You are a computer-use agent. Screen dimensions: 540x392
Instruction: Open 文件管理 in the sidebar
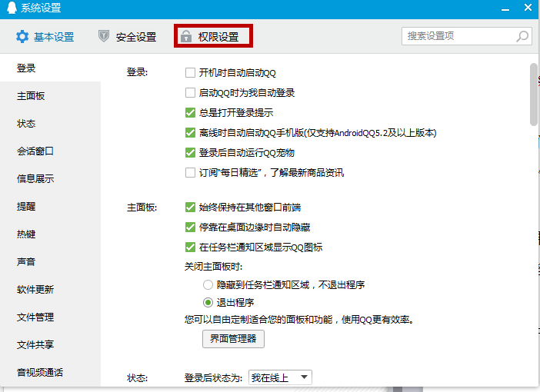[x=50, y=317]
